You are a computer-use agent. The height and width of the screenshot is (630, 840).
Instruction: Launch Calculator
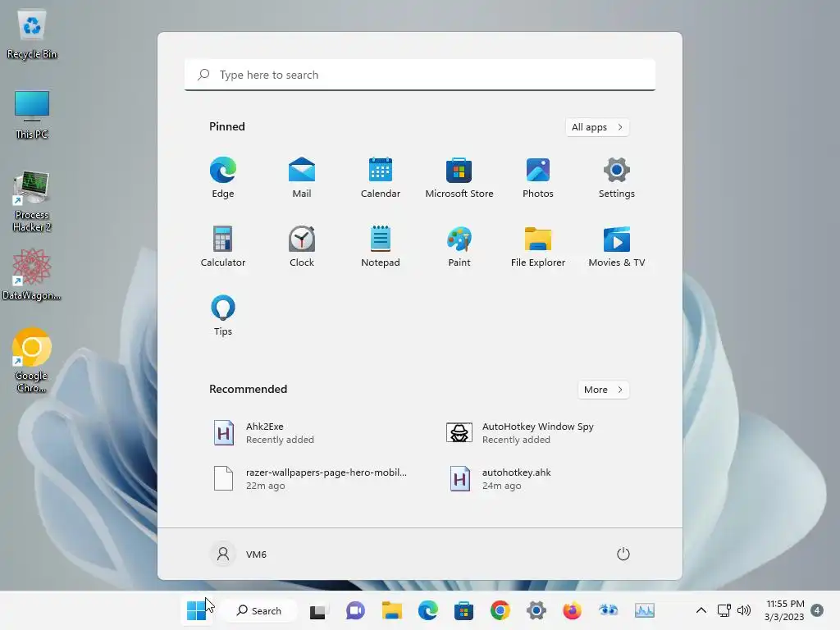pyautogui.click(x=223, y=246)
